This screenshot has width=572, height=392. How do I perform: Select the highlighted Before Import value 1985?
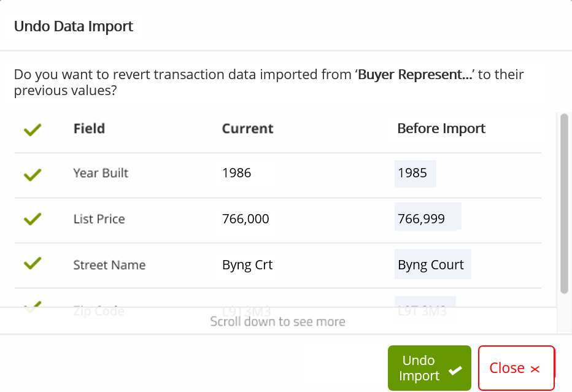point(415,173)
